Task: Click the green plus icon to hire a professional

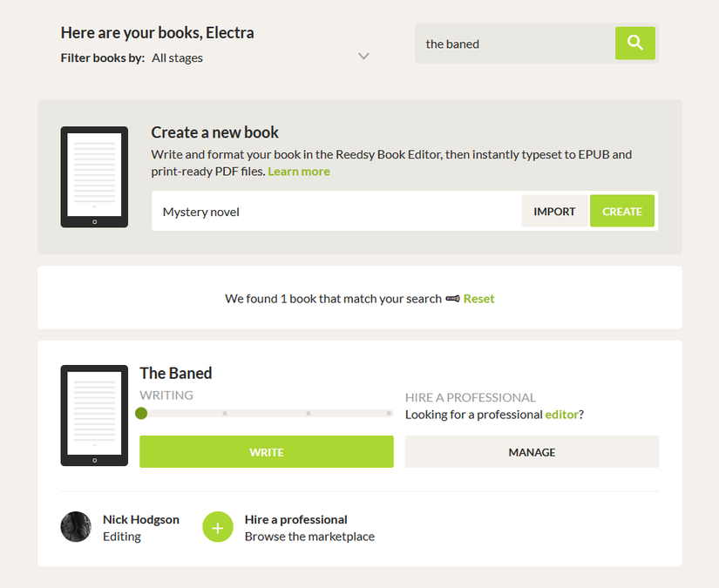Action: click(x=217, y=526)
